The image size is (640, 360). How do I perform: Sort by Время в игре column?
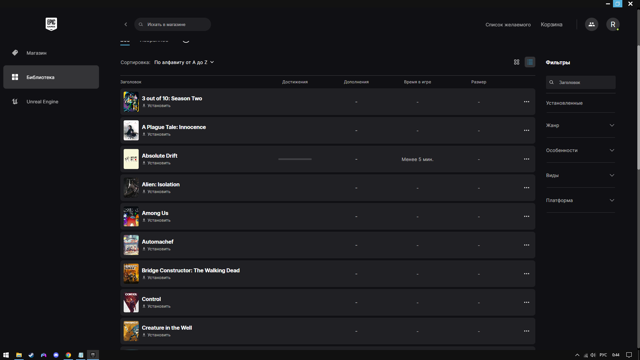click(x=417, y=82)
